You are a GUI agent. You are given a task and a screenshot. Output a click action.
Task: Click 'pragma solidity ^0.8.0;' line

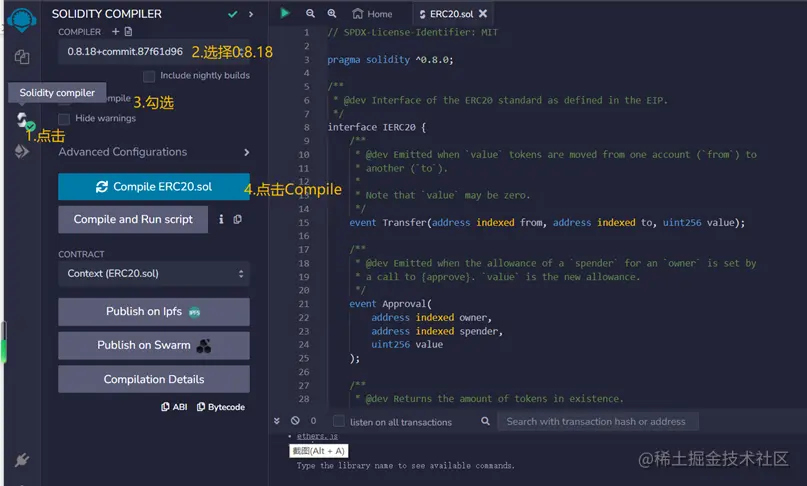[x=390, y=60]
